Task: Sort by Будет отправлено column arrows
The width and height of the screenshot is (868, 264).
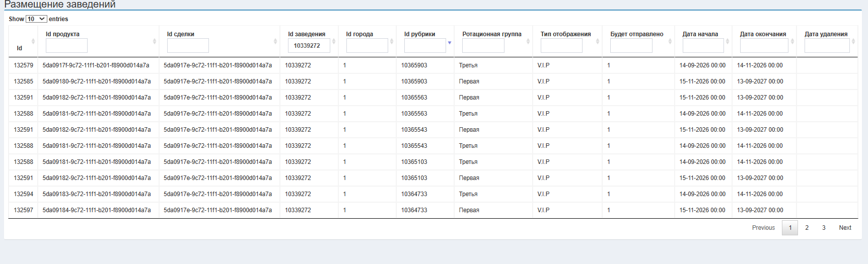Action: tap(670, 41)
